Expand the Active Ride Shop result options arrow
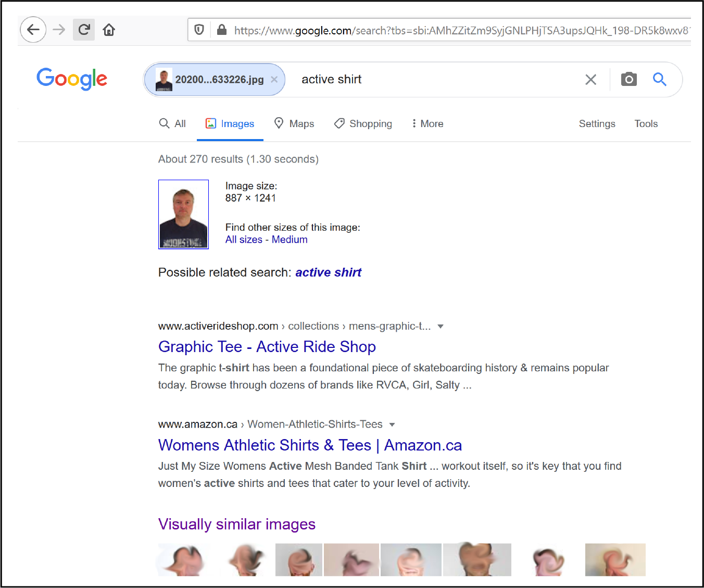This screenshot has width=704, height=588. point(441,326)
